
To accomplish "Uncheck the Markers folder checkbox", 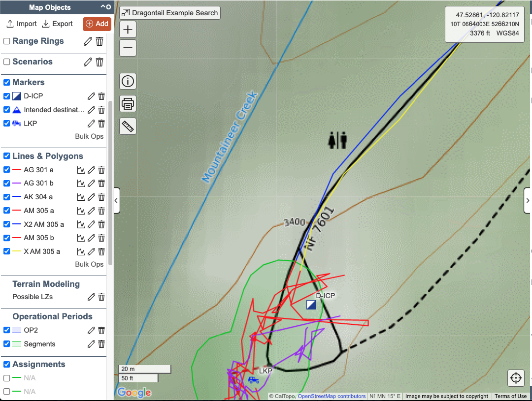I will coord(6,82).
